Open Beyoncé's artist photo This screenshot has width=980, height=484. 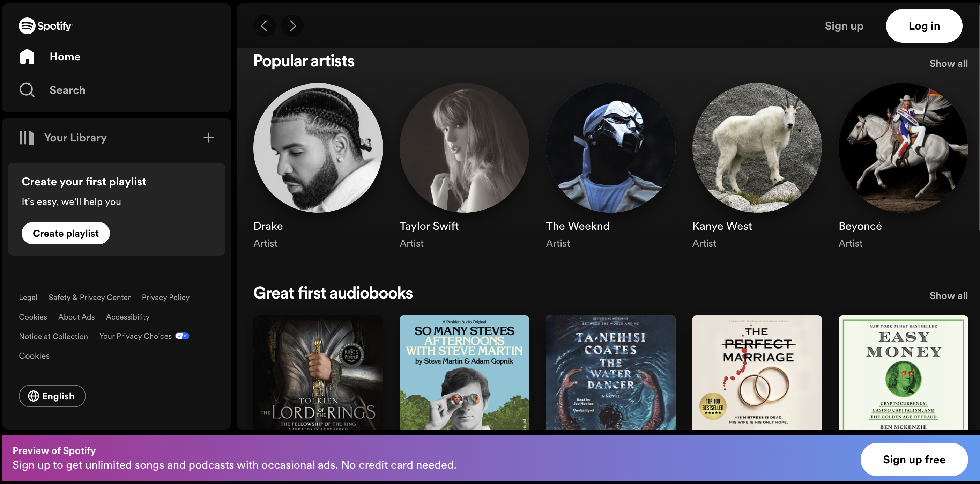pyautogui.click(x=903, y=148)
